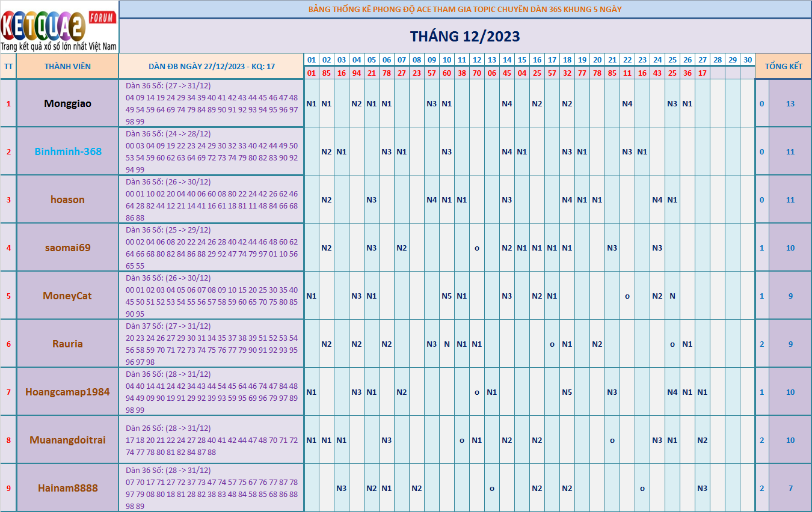Image resolution: width=812 pixels, height=512 pixels.
Task: Click Binhminh-368's 'Dàn 36 Số: (24 -> 28/12)' list
Action: pos(211,151)
